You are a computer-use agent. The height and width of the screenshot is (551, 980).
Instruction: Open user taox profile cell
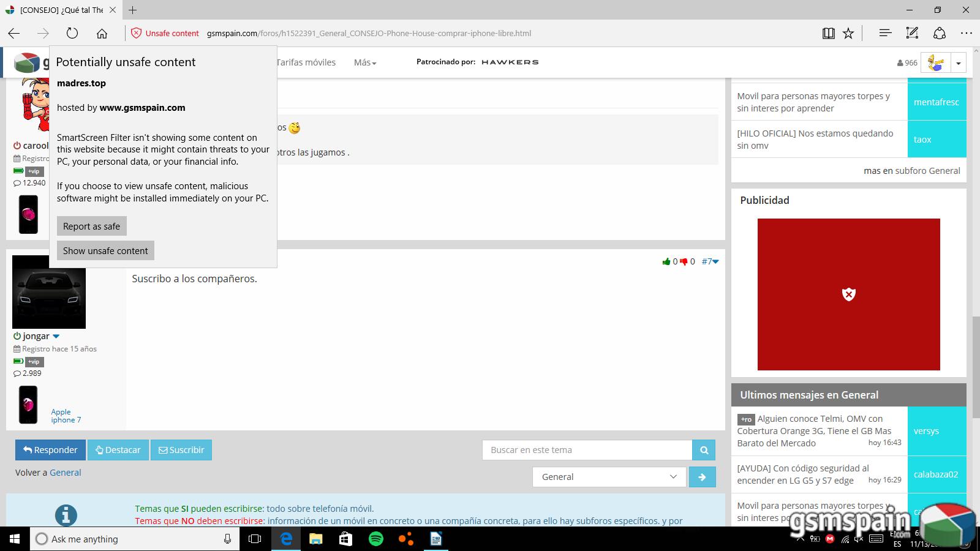937,140
